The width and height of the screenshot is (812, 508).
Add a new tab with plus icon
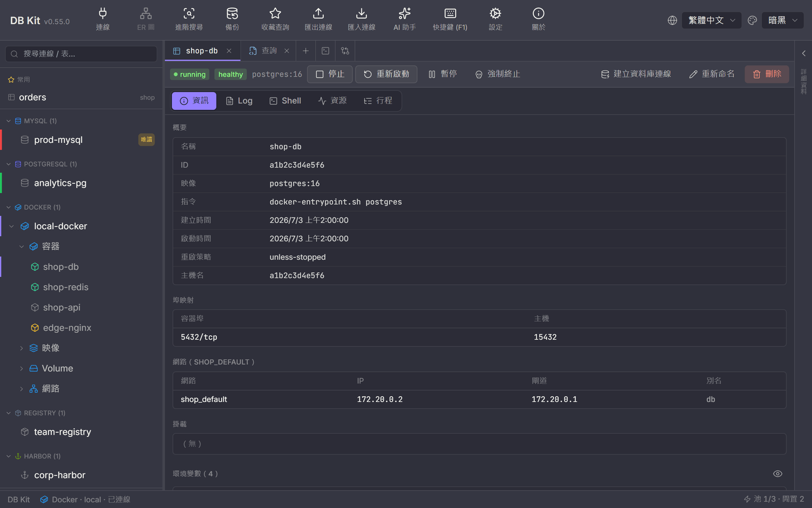click(x=306, y=51)
